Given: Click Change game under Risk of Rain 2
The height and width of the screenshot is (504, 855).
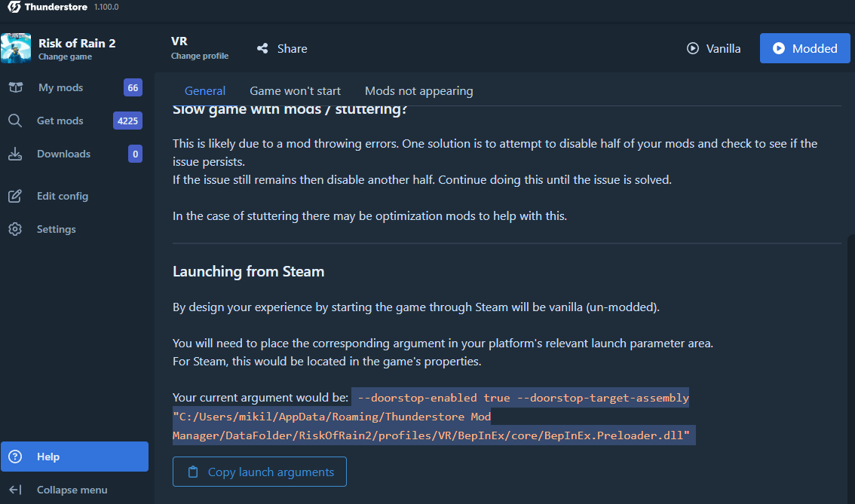Looking at the screenshot, I should (x=65, y=57).
